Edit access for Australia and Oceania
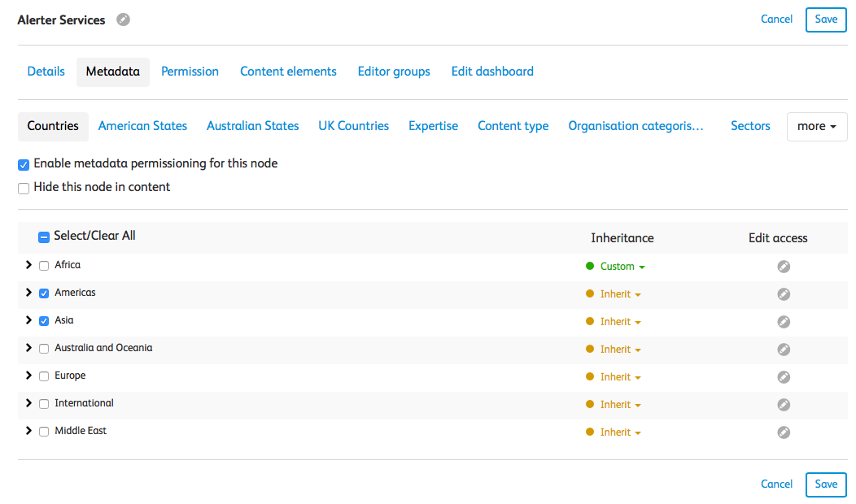The width and height of the screenshot is (856, 504). [784, 350]
